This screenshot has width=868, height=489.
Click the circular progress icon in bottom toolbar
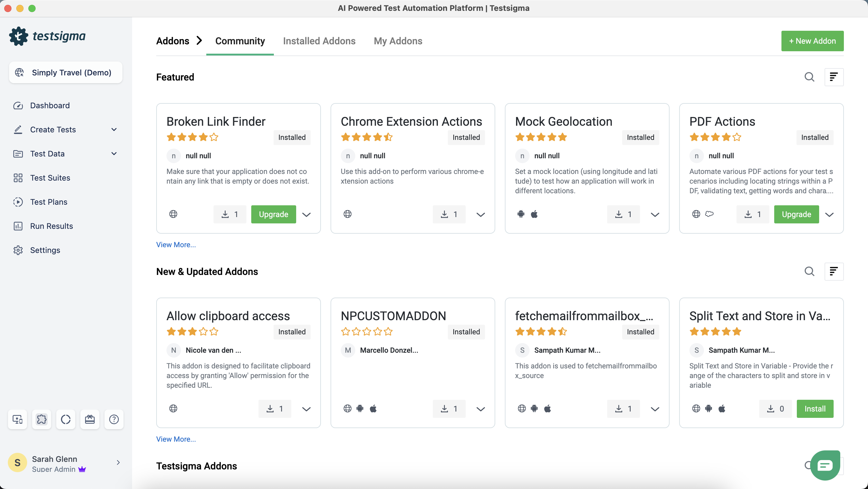point(66,419)
